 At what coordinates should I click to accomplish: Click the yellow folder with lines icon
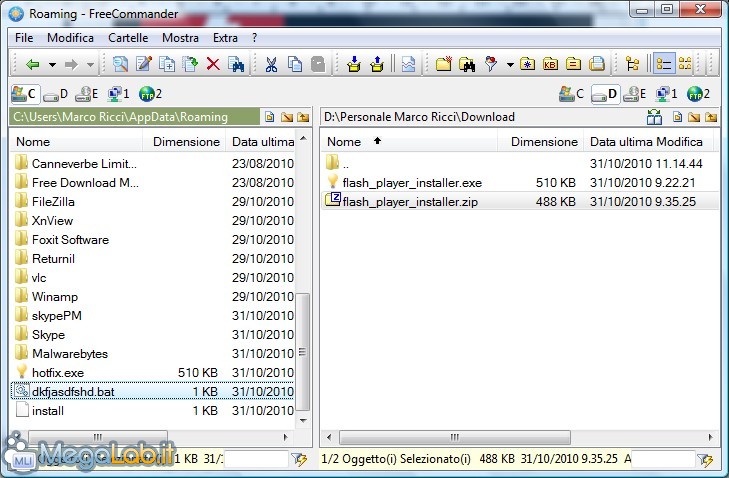pos(574,64)
